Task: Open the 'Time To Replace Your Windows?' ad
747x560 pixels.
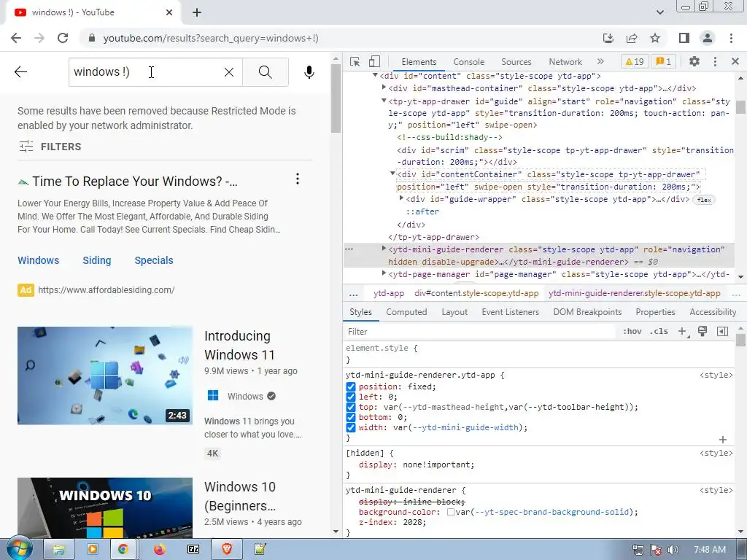Action: 135,182
